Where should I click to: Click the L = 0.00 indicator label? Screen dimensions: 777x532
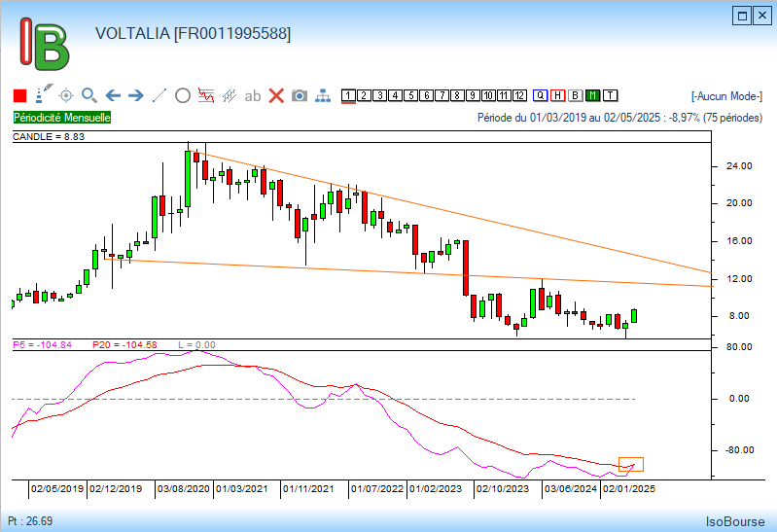pyautogui.click(x=196, y=344)
